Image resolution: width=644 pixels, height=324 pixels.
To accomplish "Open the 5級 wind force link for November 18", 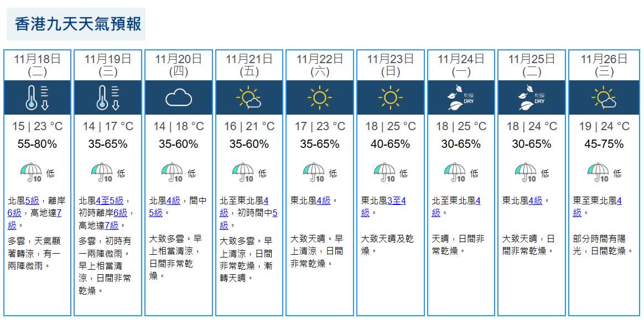I will [32, 200].
